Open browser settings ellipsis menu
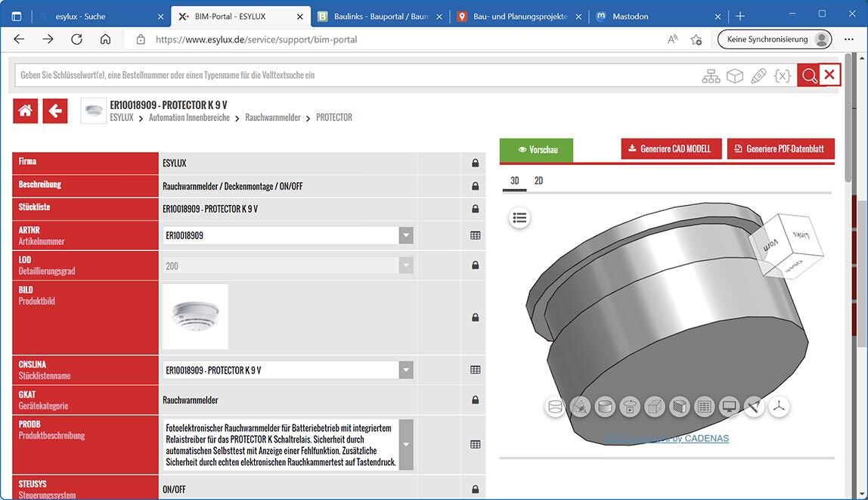This screenshot has height=500, width=868. click(848, 39)
